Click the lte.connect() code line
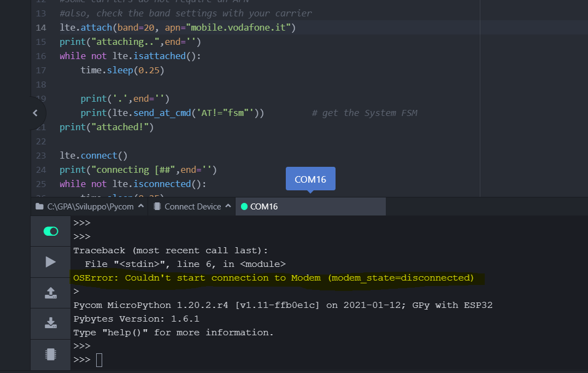Image resolution: width=588 pixels, height=373 pixels. tap(94, 156)
